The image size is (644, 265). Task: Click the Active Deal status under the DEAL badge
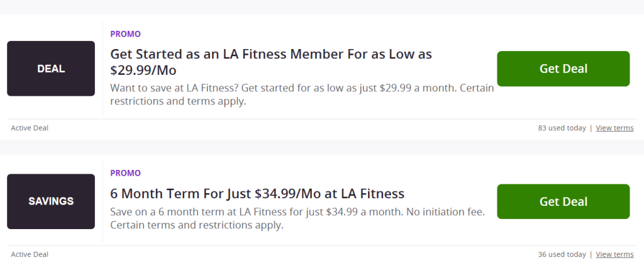(30, 128)
